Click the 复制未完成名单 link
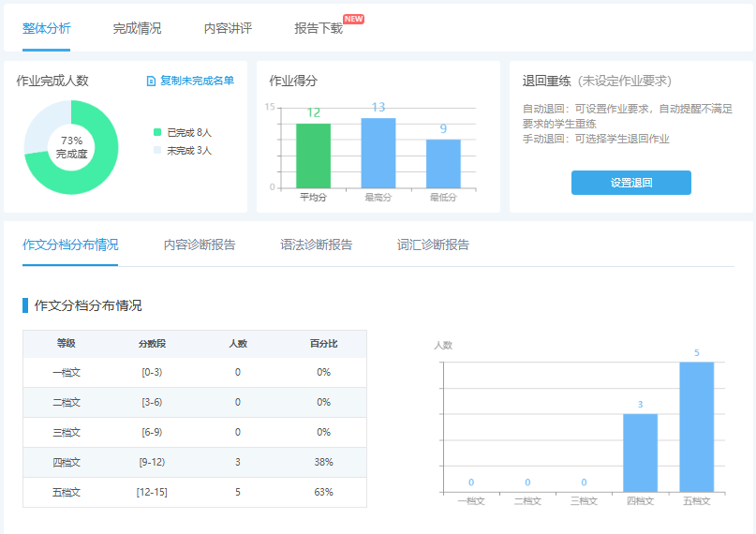The image size is (756, 534). 197,82
